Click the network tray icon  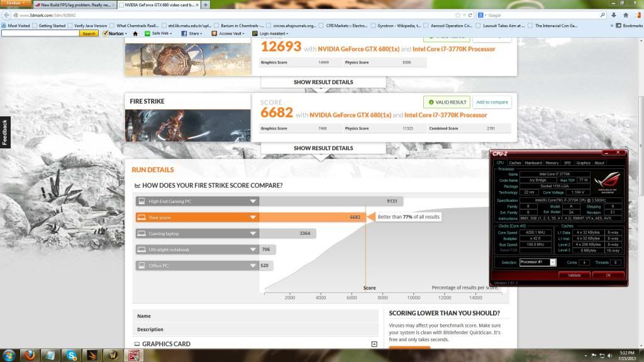tap(602, 356)
